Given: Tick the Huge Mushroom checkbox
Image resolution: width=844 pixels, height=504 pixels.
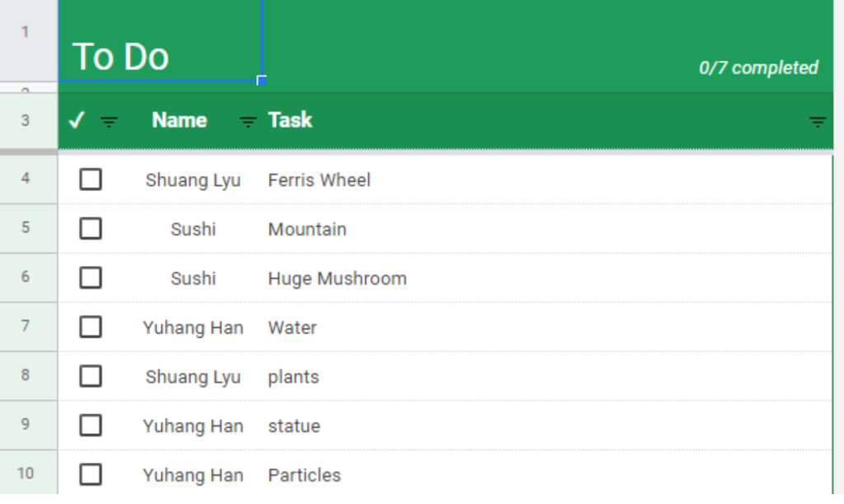Looking at the screenshot, I should pyautogui.click(x=91, y=278).
